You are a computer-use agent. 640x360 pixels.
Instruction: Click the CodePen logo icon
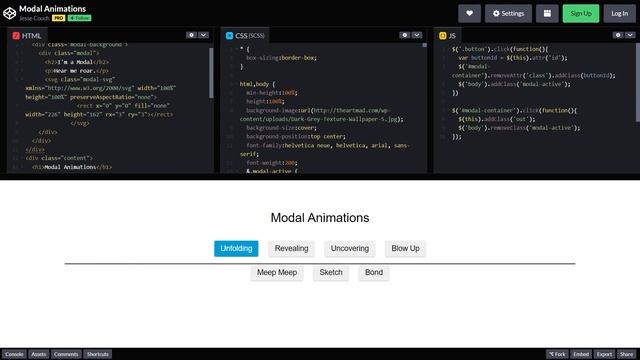[x=9, y=13]
